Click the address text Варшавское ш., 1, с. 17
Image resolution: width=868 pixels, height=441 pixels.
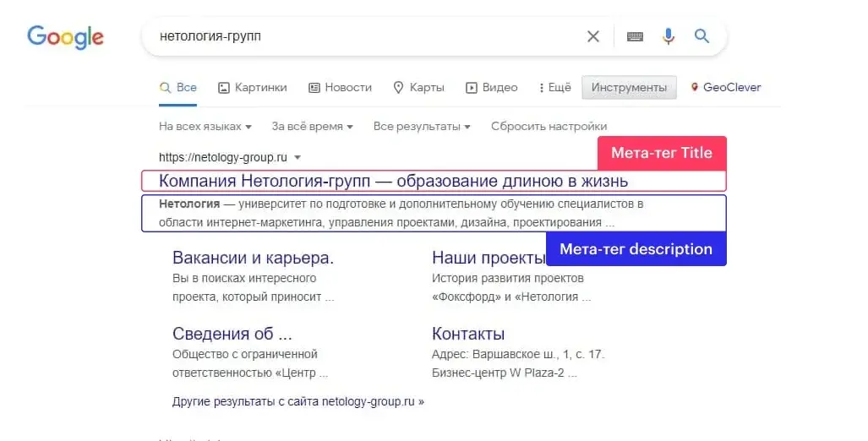(538, 354)
